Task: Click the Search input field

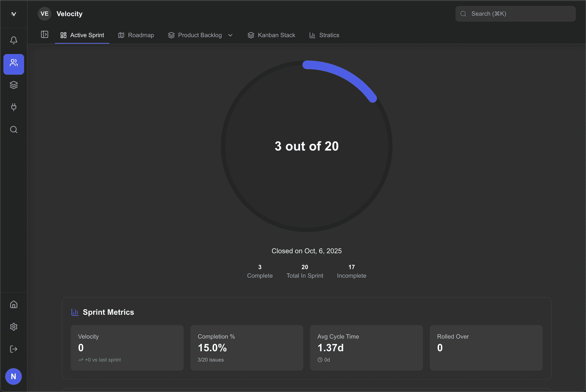Action: [515, 14]
